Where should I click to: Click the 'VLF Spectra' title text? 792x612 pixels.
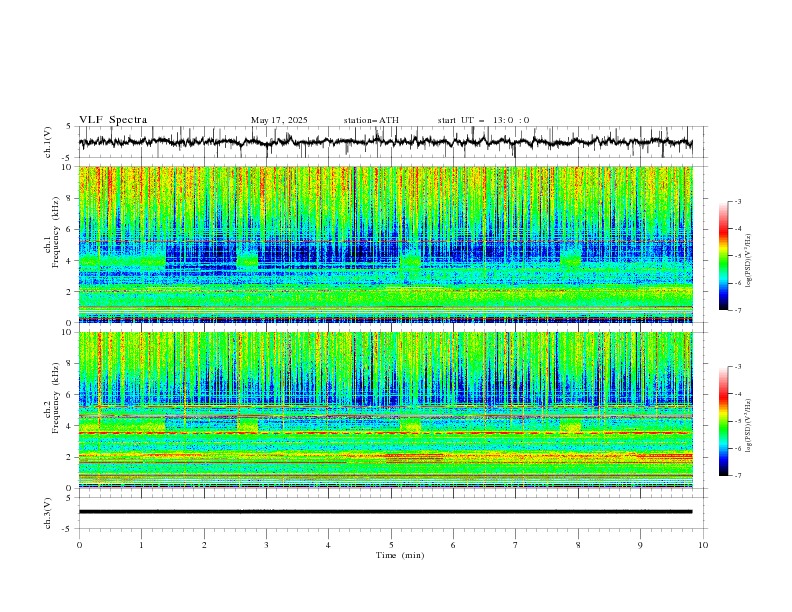tap(113, 120)
